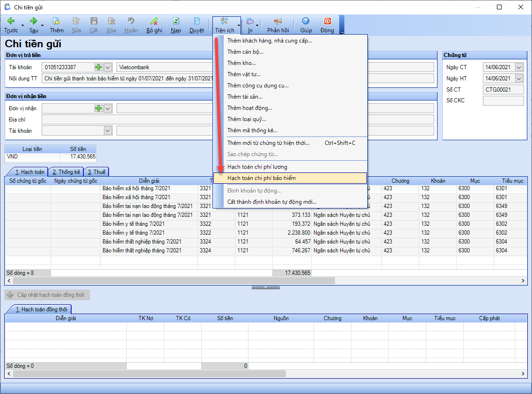Expand the Đơn vị nhận dropdown arrow

[108, 108]
